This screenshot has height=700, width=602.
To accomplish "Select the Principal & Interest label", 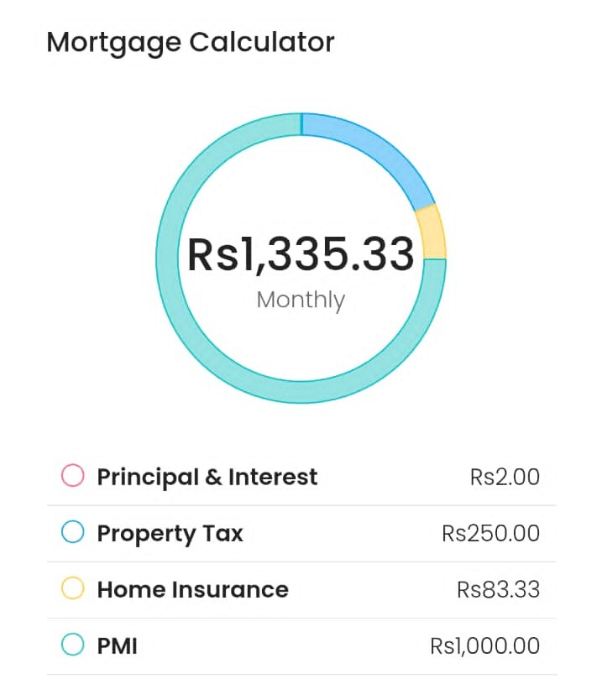I will click(x=207, y=477).
